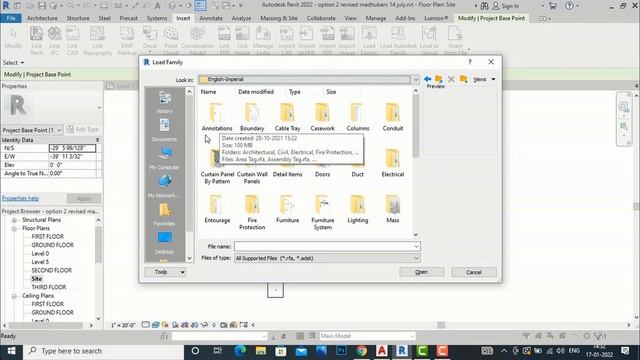
Task: Open the Columns folder
Action: pyautogui.click(x=358, y=117)
